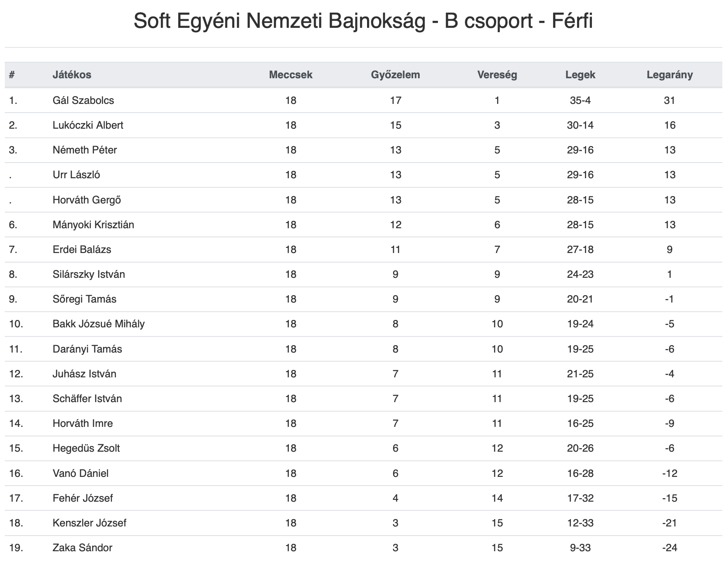Click the Játékos column header
The width and height of the screenshot is (728, 566).
click(x=72, y=75)
